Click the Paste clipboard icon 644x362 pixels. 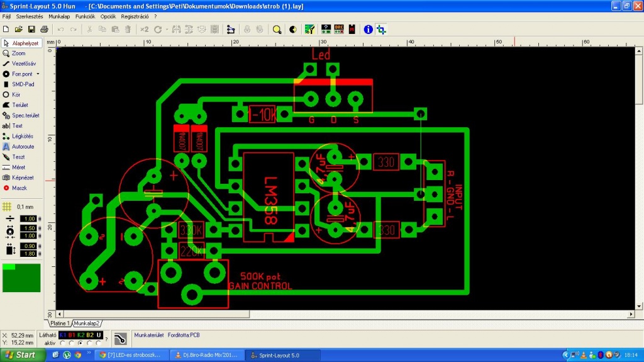coord(116,29)
